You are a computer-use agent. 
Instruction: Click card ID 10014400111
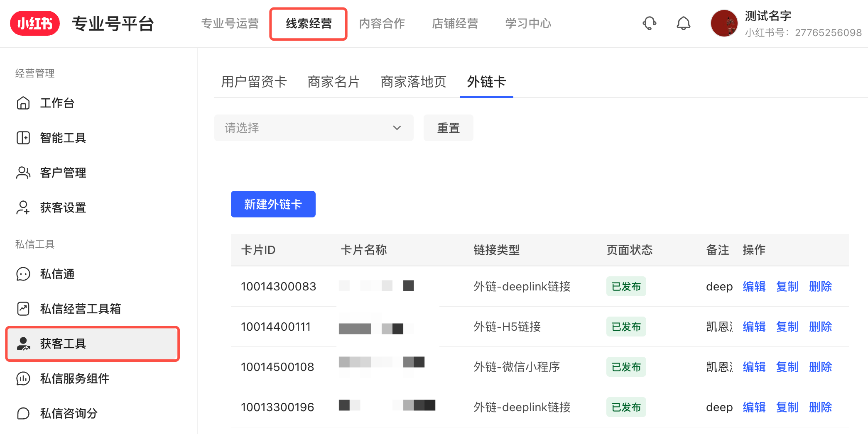276,327
